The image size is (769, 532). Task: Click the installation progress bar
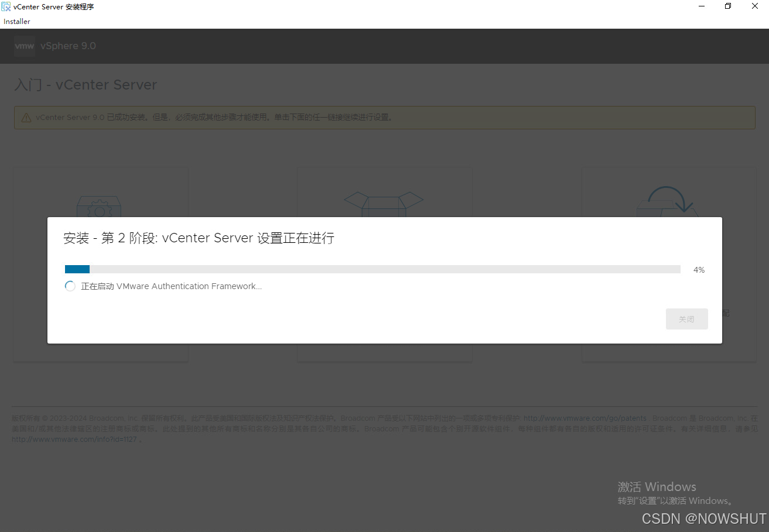click(x=372, y=269)
